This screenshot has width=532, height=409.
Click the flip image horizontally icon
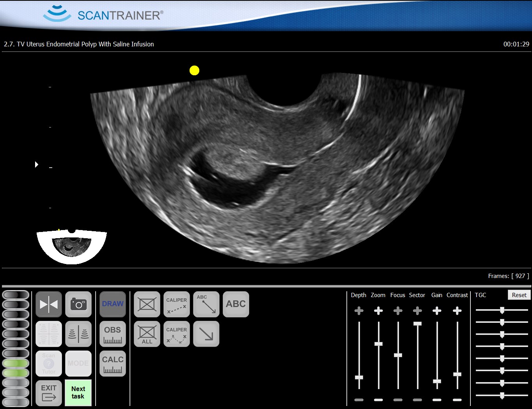(49, 304)
